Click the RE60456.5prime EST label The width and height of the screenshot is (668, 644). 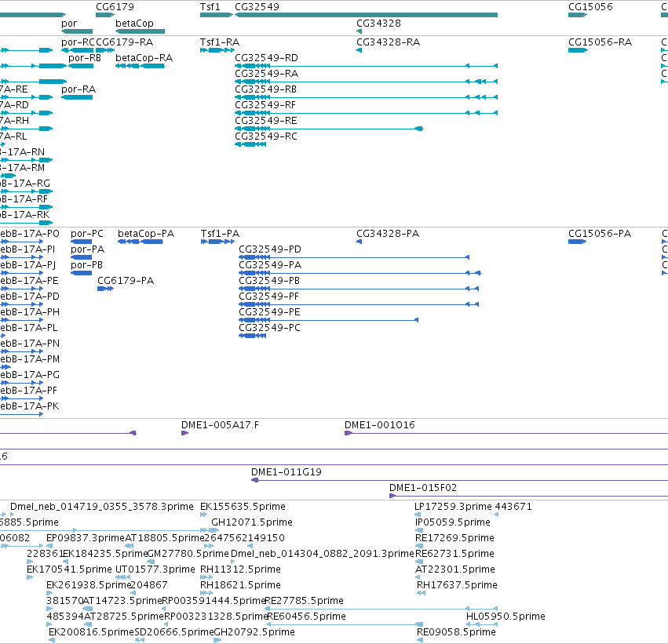pyautogui.click(x=306, y=617)
